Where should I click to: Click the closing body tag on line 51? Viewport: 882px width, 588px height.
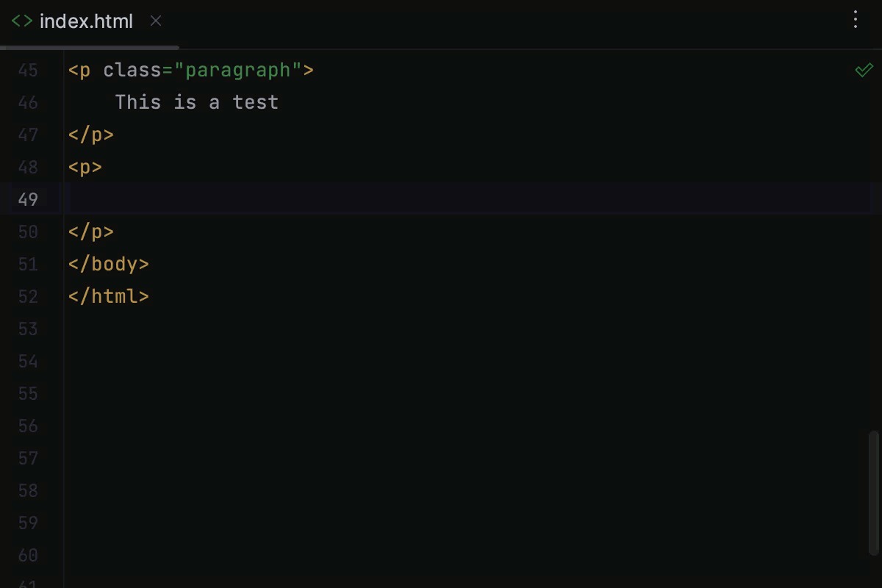108,264
